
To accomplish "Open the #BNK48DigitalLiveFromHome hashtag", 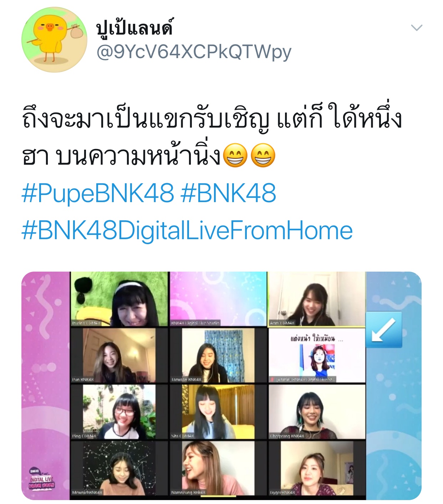I will (x=187, y=231).
